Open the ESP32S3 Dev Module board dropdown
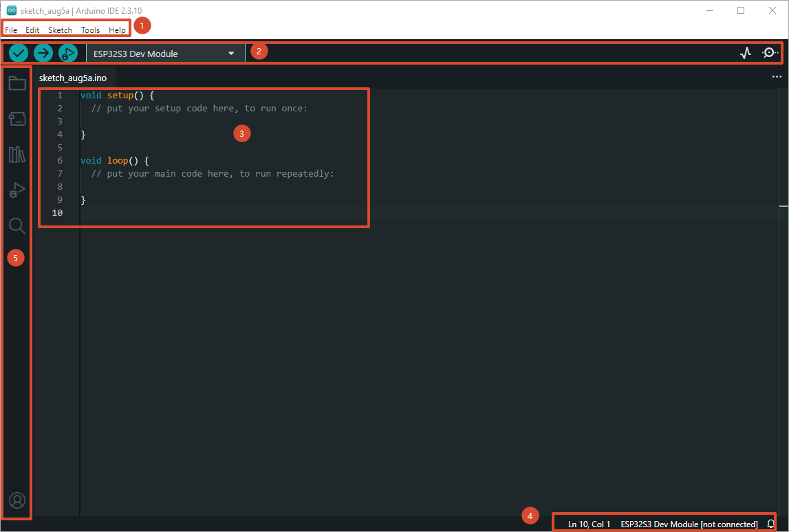The height and width of the screenshot is (532, 789). [165, 54]
